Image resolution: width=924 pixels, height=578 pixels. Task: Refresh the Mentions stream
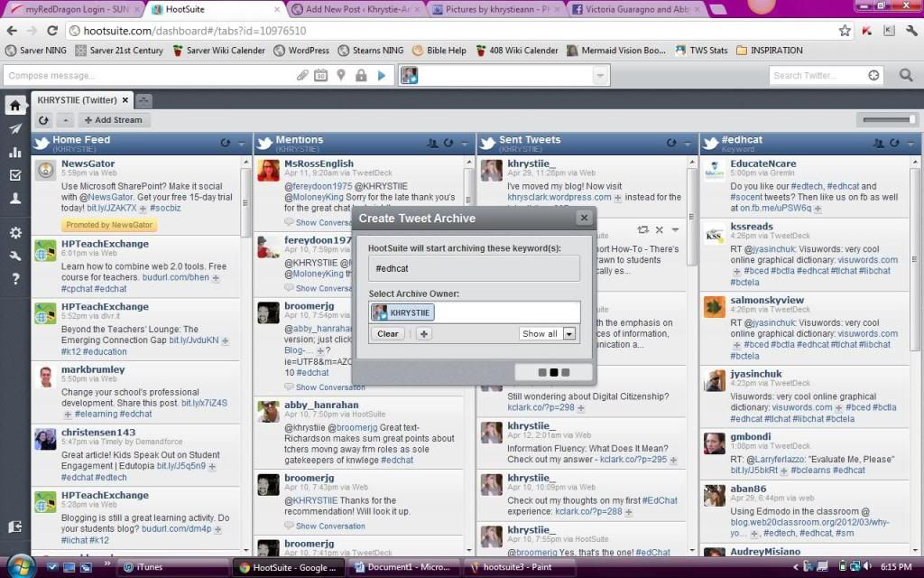(x=448, y=143)
